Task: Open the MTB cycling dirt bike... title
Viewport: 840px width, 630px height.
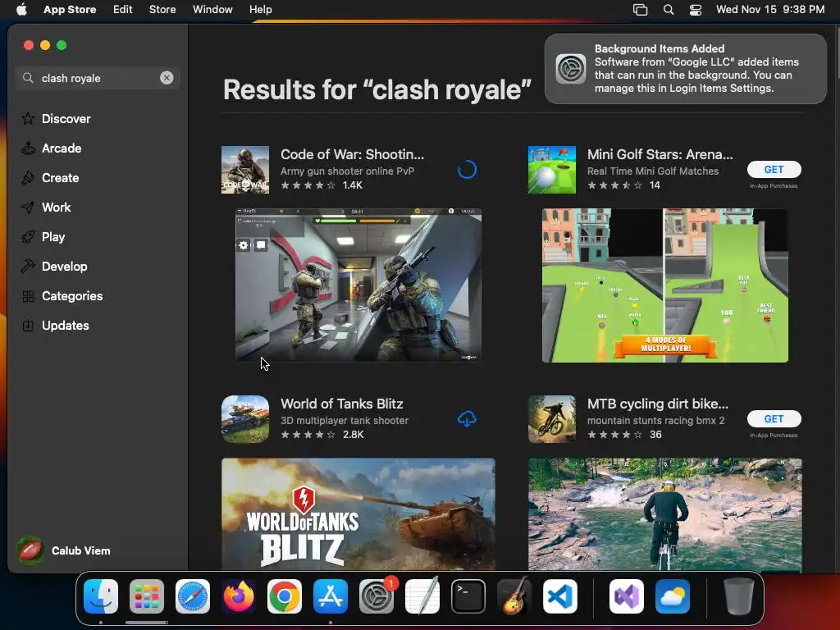Action: click(x=658, y=404)
